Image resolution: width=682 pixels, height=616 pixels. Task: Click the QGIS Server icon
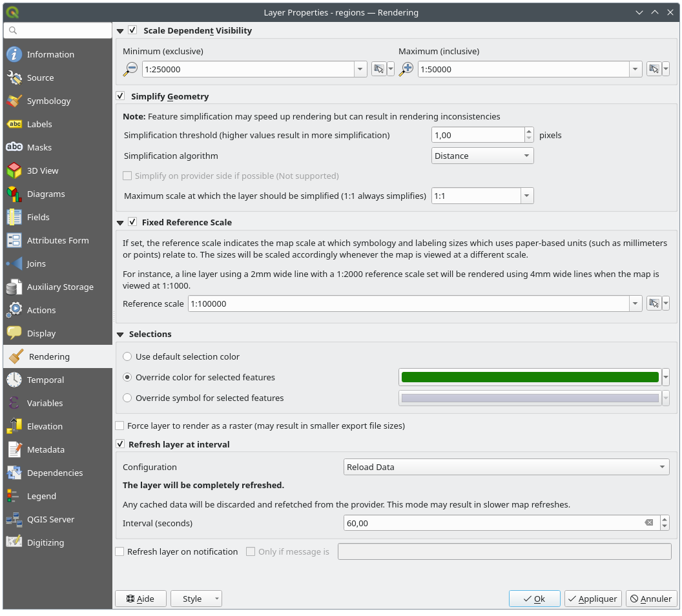point(14,519)
